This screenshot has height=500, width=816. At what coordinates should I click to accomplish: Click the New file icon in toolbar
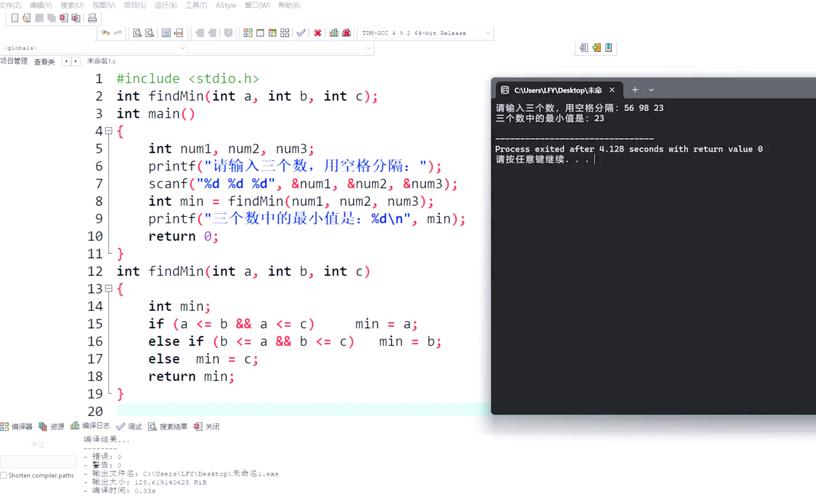click(14, 17)
